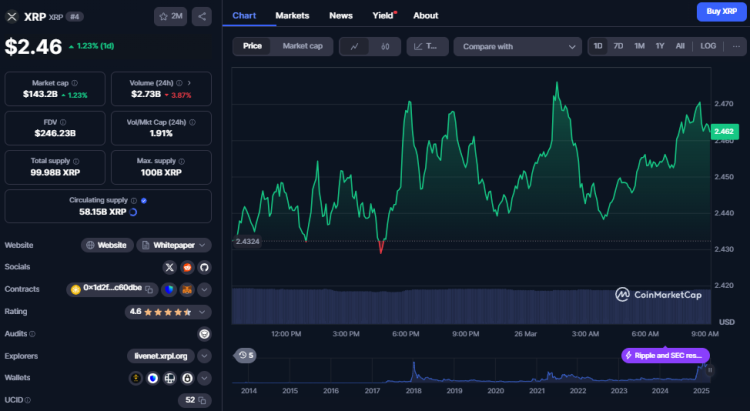The image size is (750, 411).
Task: Expand the Rating 4.6 dropdown
Action: tap(202, 312)
